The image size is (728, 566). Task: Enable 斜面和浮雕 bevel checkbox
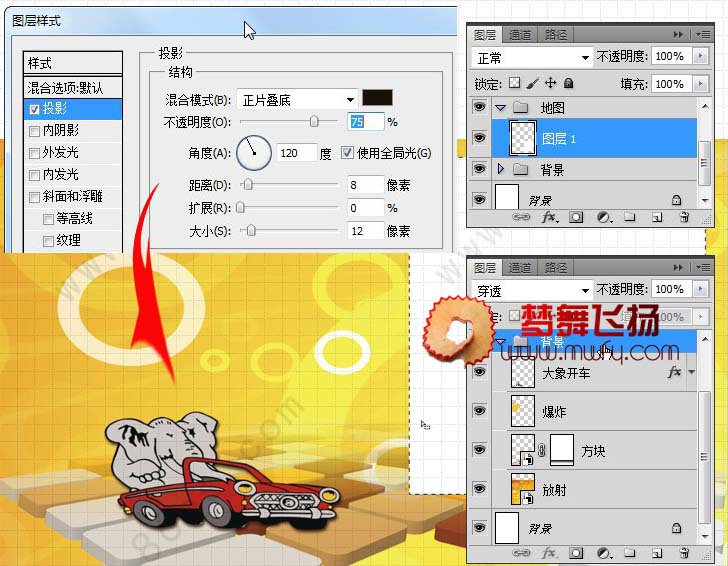(34, 197)
